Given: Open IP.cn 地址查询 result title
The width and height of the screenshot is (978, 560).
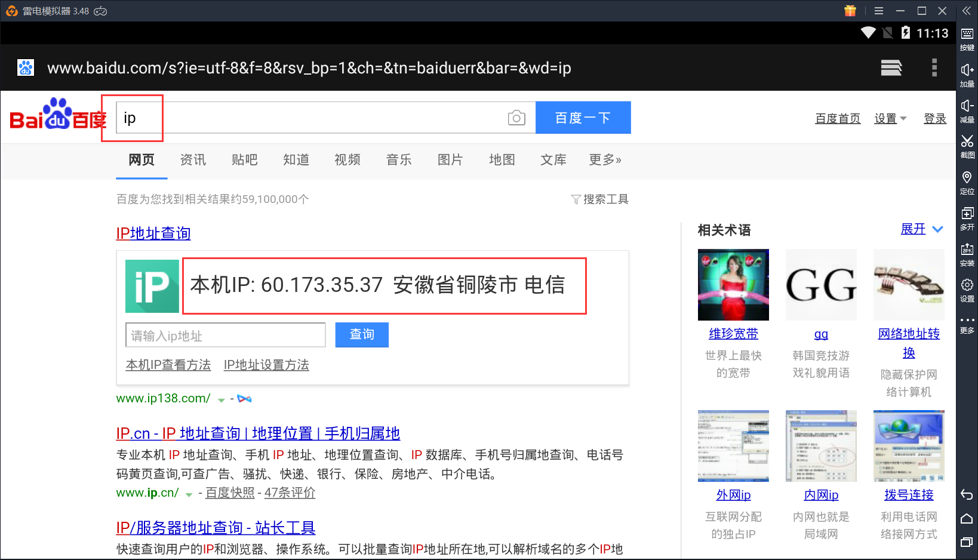Looking at the screenshot, I should point(258,433).
